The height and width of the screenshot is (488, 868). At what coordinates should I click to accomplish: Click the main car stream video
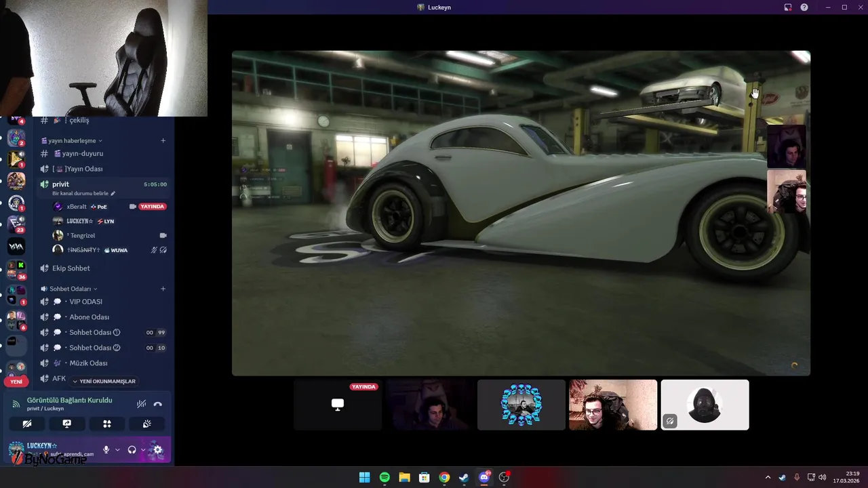click(x=521, y=213)
